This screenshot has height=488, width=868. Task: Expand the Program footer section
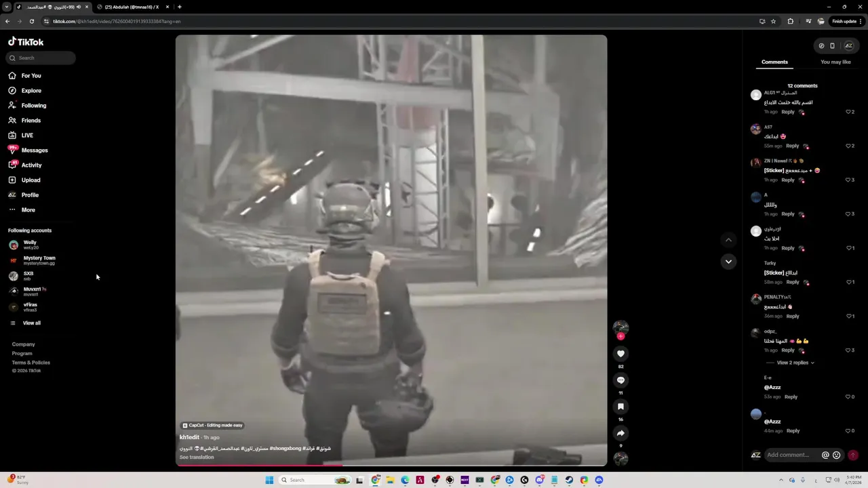(22, 353)
